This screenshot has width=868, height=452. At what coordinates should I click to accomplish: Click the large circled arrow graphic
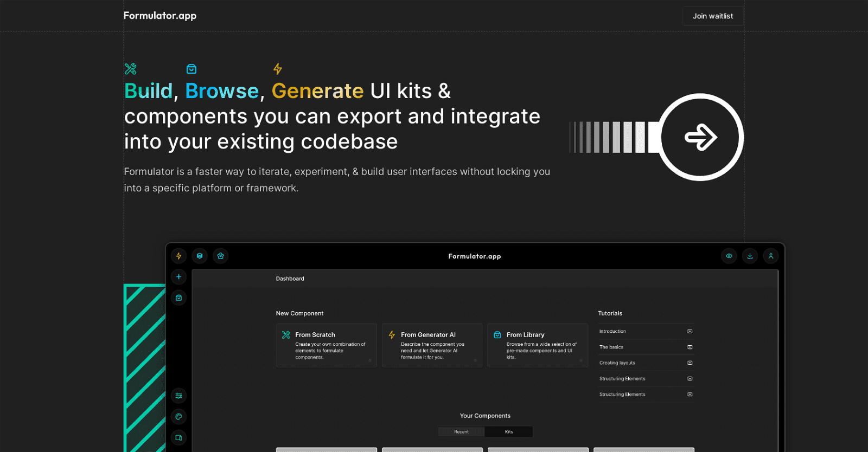700,137
